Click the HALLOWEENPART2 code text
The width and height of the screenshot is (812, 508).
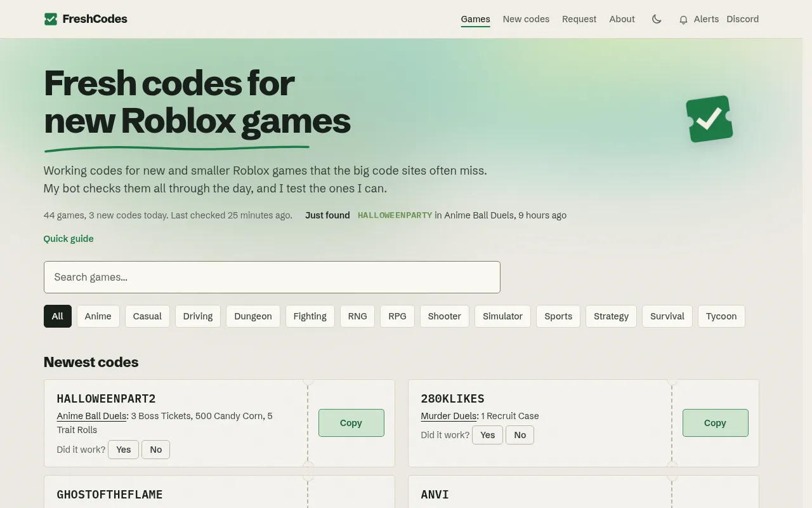point(106,399)
